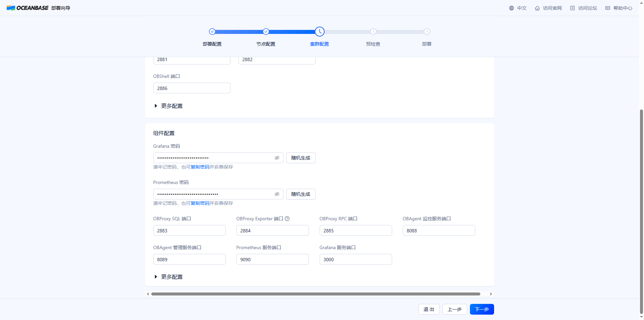Click 下一步 button
The image size is (644, 320).
pos(482,309)
